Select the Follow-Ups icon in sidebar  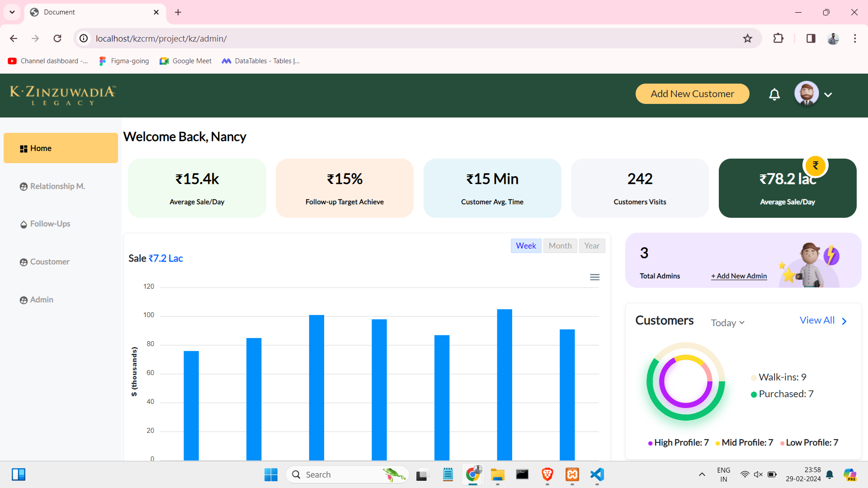24,224
